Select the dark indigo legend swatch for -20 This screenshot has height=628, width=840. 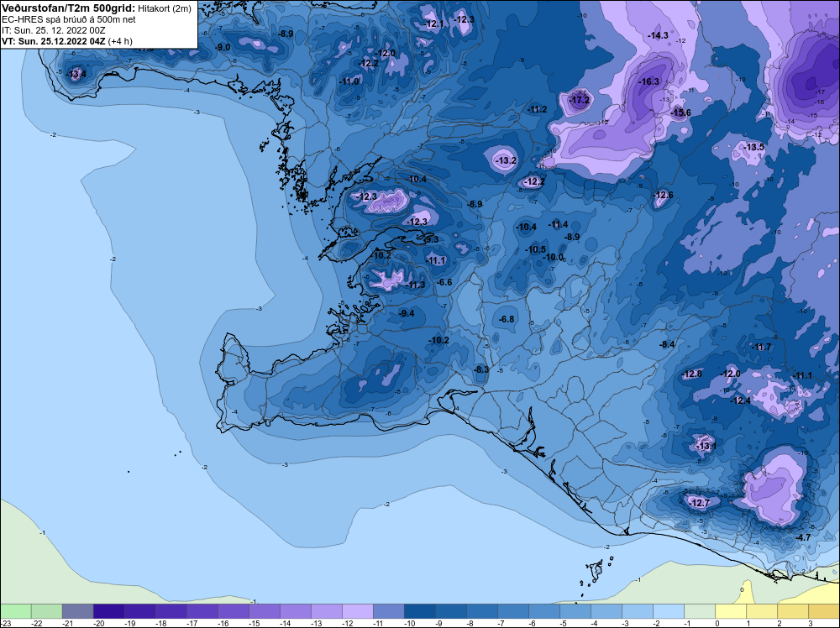pos(108,611)
